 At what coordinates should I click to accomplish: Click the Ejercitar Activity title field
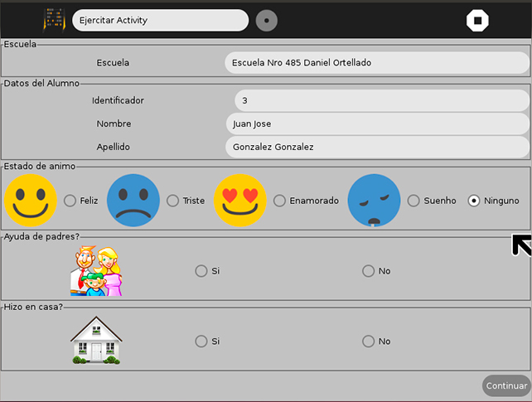coord(160,21)
